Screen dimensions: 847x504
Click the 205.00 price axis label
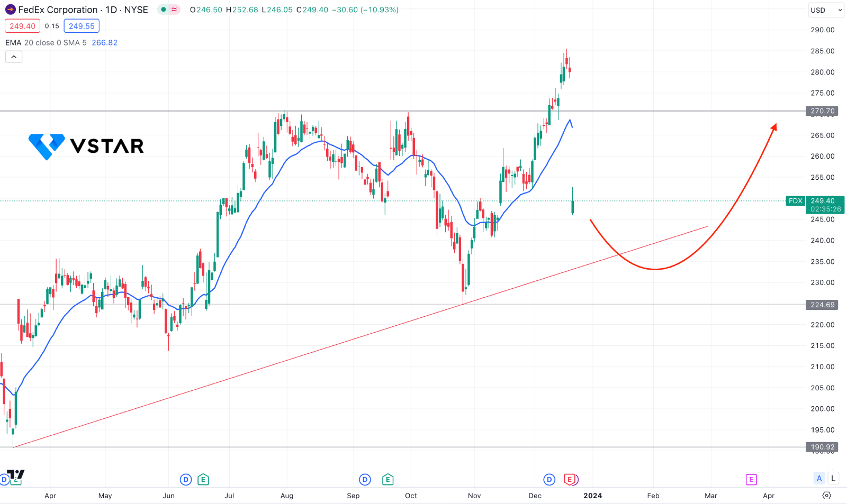823,388
